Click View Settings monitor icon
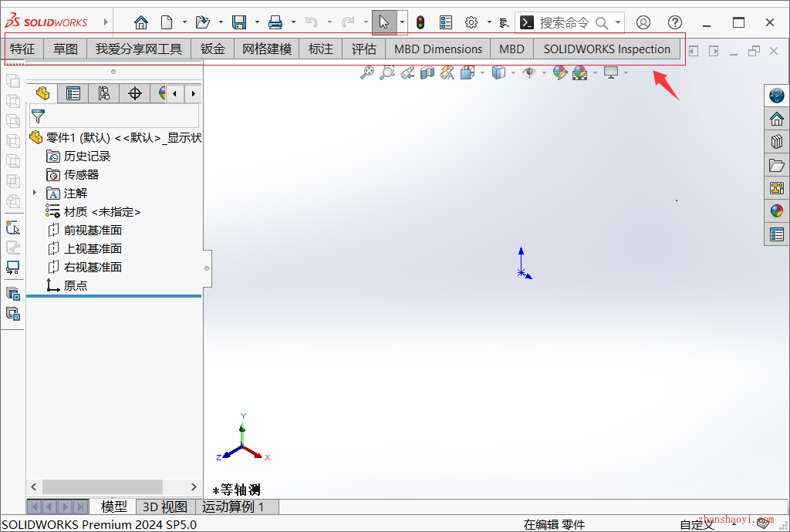 (611, 73)
